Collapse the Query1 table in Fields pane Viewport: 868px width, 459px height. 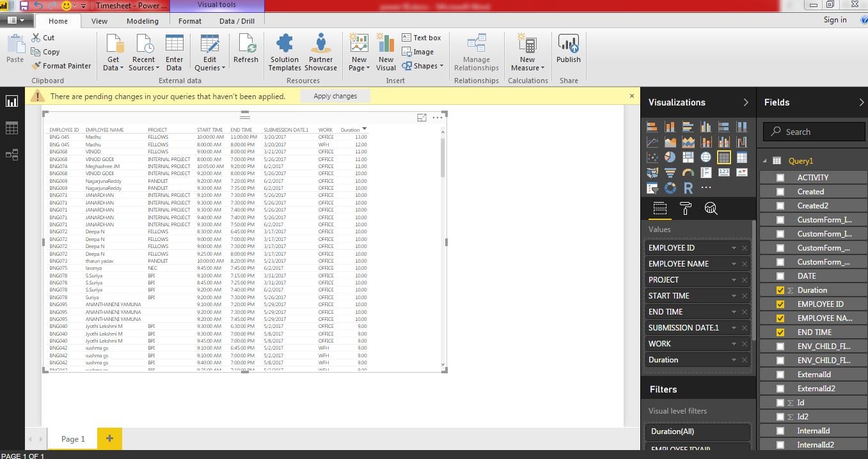coord(766,161)
